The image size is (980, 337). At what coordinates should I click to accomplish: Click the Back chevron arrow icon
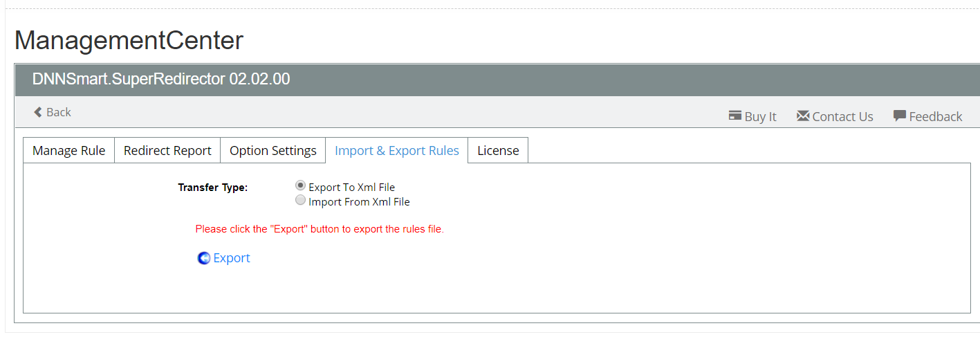click(38, 112)
